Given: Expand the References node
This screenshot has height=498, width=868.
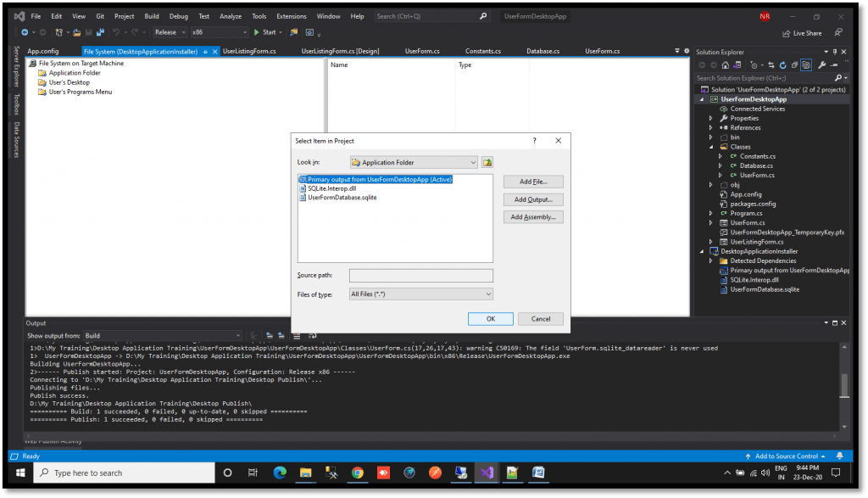Looking at the screenshot, I should (711, 128).
